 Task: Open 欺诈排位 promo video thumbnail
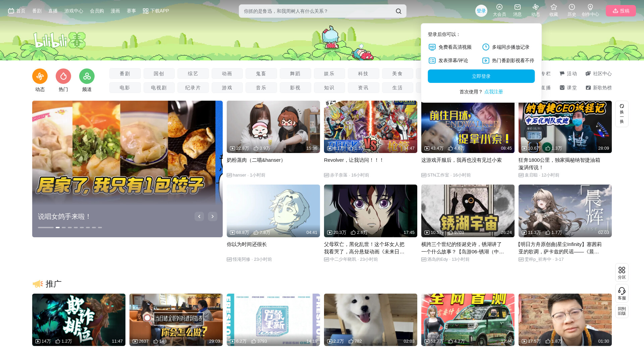(x=79, y=320)
